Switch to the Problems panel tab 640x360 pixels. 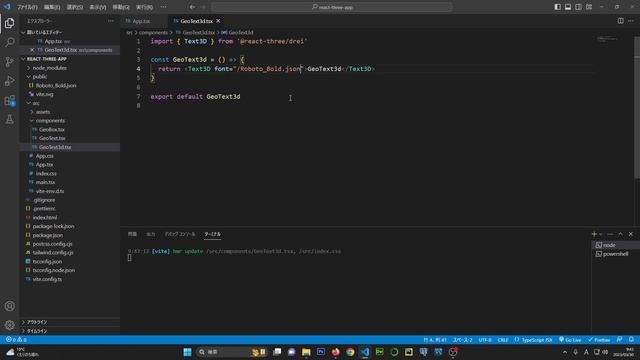[132, 234]
